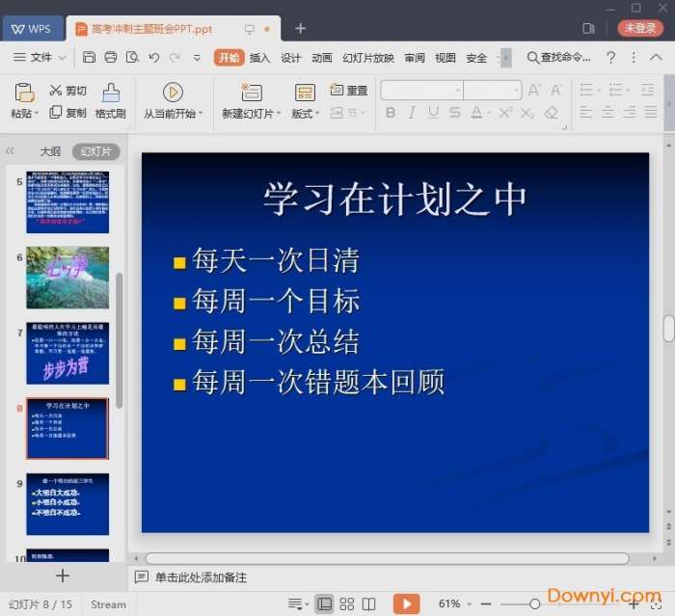Switch panel to Outline (大纲) view
Viewport: 675px width, 616px height.
pos(50,151)
